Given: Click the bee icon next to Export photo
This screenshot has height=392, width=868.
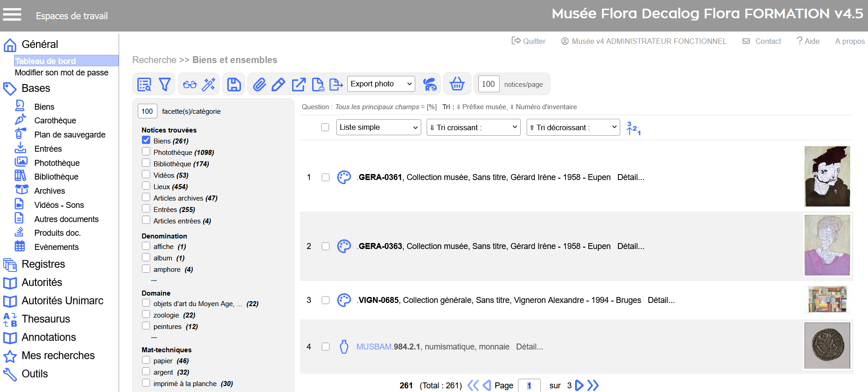Looking at the screenshot, I should [x=429, y=84].
